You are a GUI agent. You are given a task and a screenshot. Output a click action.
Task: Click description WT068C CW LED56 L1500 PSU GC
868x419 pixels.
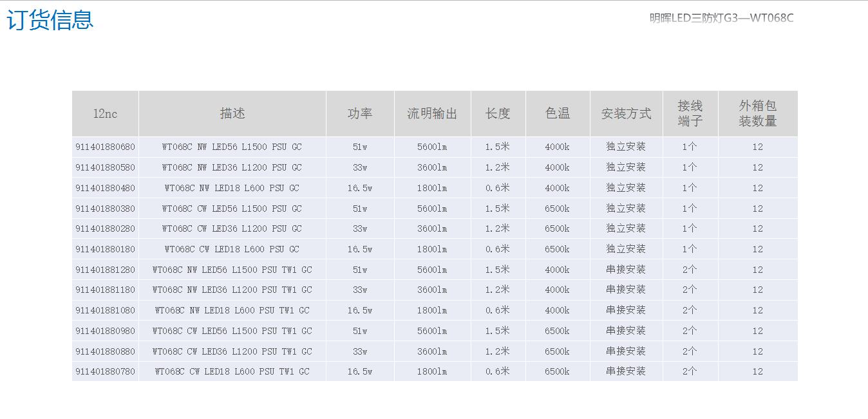[x=232, y=209]
